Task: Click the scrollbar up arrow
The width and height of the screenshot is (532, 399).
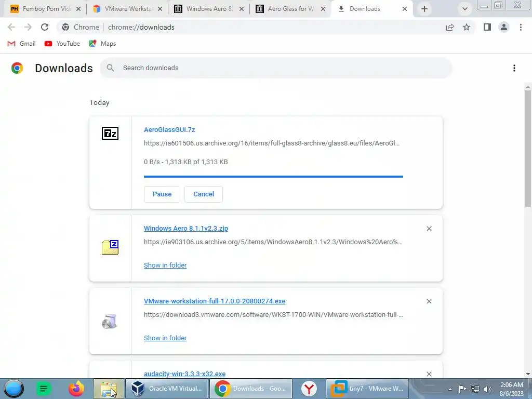Action: pos(528,87)
